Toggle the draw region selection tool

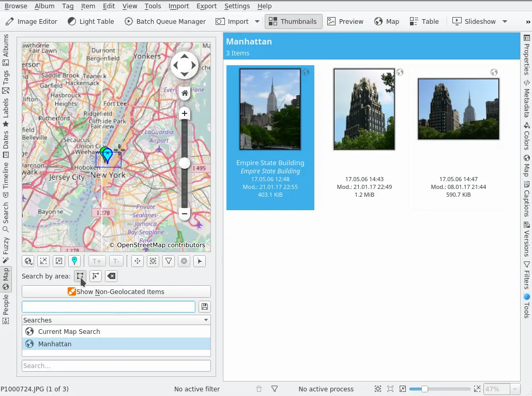(80, 276)
